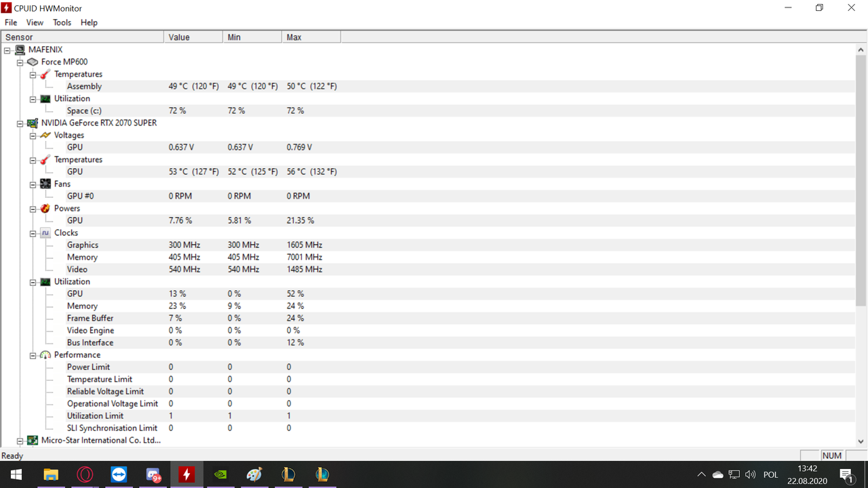
Task: Select the SLI Synchronisation Limit row
Action: (428, 428)
